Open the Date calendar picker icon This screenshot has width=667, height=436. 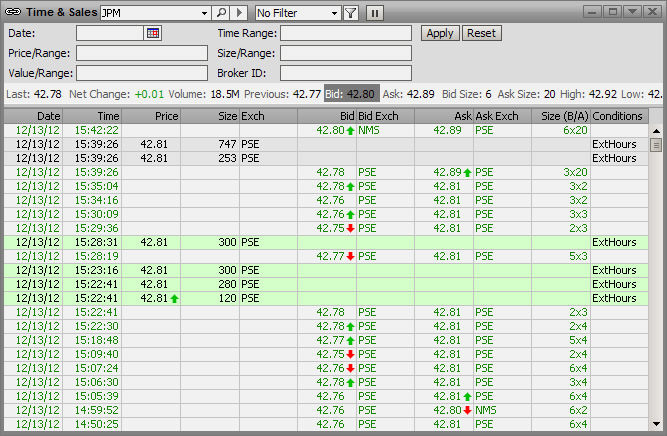click(153, 33)
